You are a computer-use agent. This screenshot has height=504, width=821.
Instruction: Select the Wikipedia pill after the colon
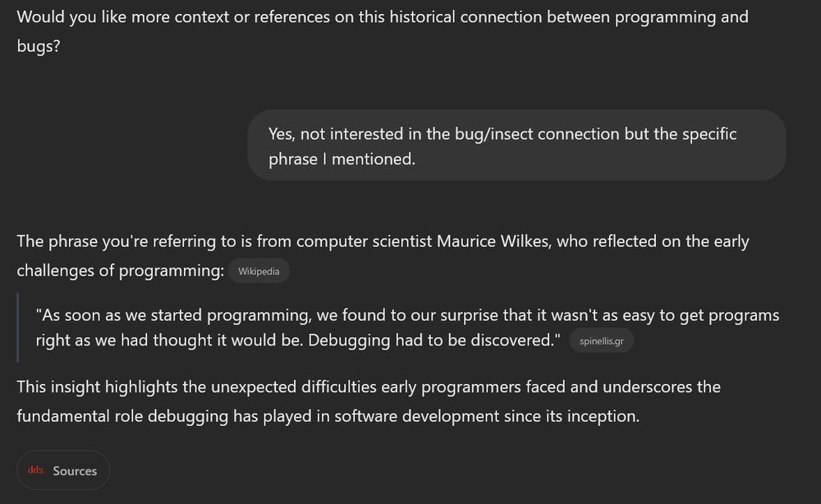[259, 270]
